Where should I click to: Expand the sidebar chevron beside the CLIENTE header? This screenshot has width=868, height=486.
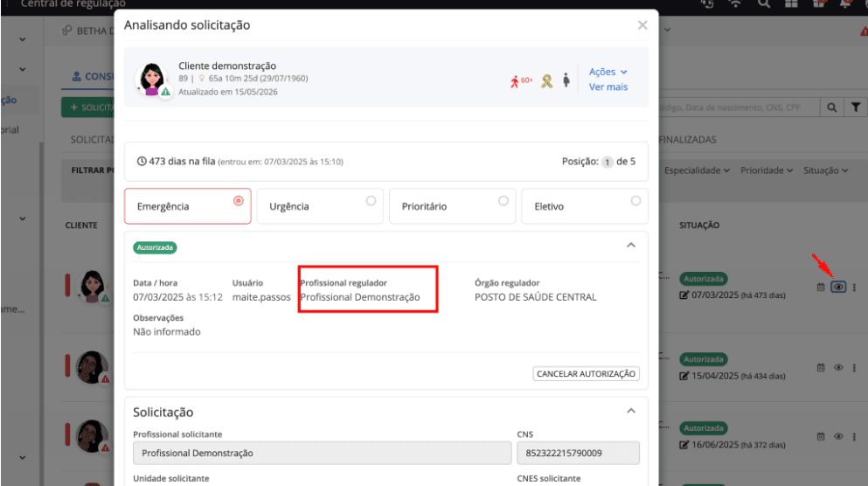(23, 219)
